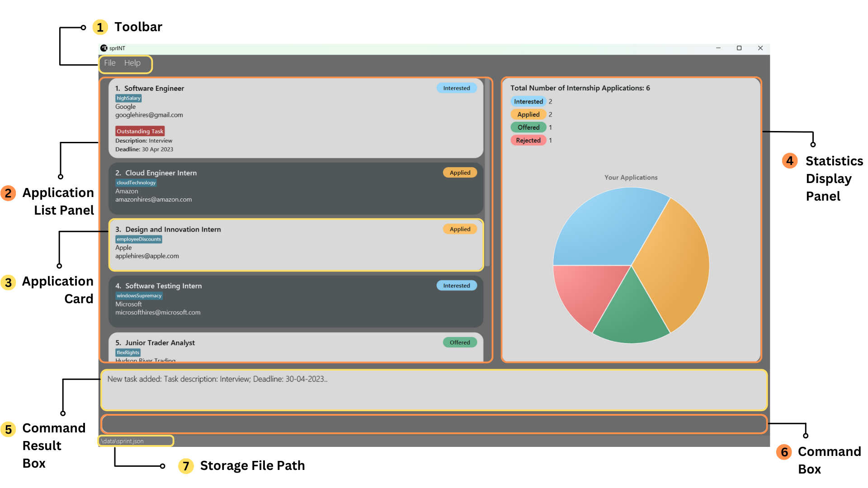Image resolution: width=868 pixels, height=488 pixels.
Task: Click the Deadline: 30 Apr 2023 text
Action: 144,149
